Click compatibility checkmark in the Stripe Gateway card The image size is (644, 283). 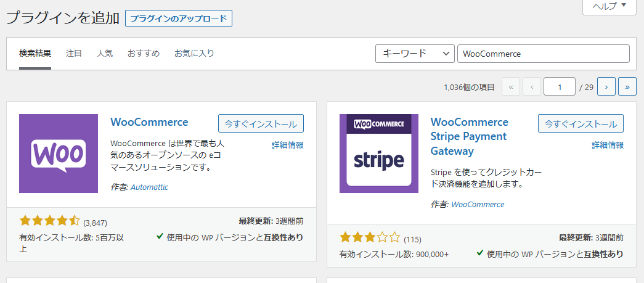click(x=479, y=253)
